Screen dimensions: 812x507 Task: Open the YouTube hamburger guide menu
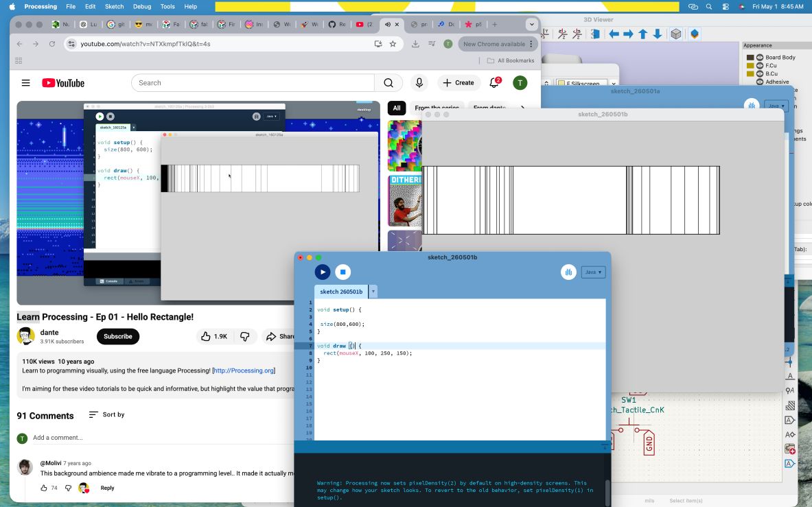(25, 83)
